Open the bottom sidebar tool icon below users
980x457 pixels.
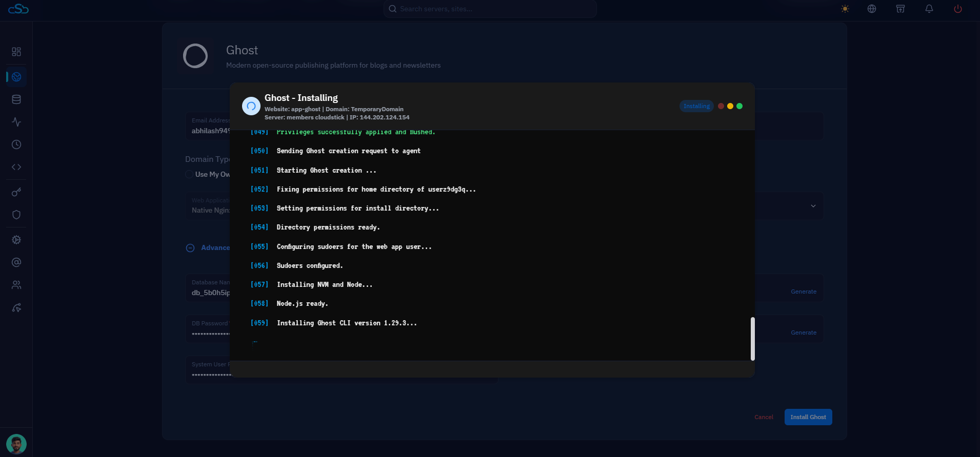[16, 308]
